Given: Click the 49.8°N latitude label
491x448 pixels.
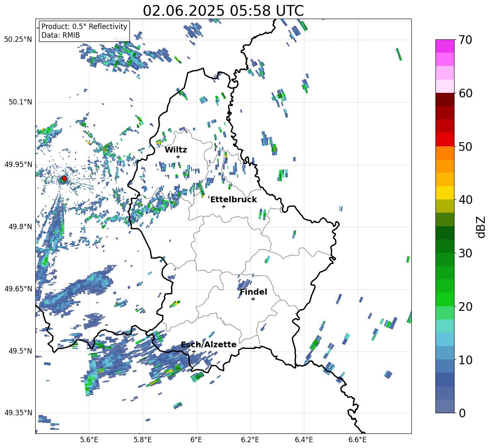Looking at the screenshot, I should [20, 227].
